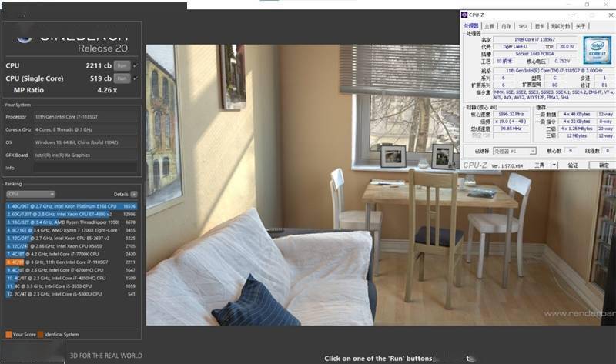This screenshot has height=364, width=616.
Task: Switch to the 主板 tab in CPU-Z
Action: tap(489, 26)
